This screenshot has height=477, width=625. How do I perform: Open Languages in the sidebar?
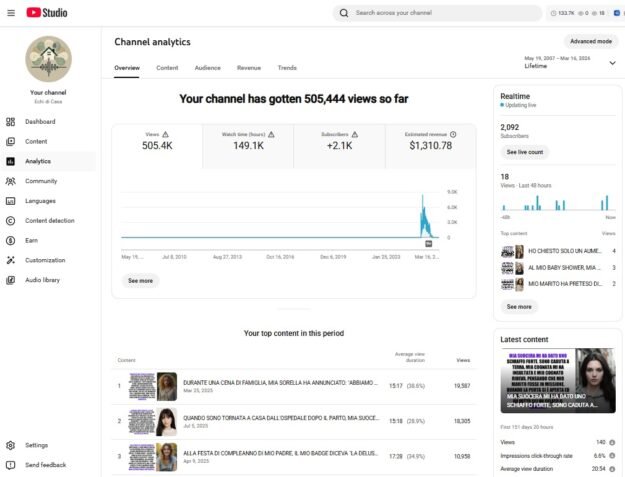(40, 201)
